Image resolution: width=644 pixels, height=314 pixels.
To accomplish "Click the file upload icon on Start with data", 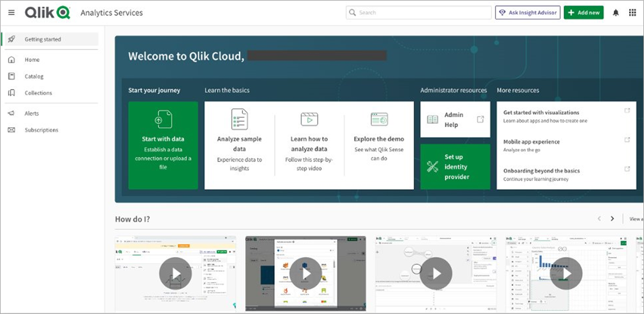I will [163, 119].
